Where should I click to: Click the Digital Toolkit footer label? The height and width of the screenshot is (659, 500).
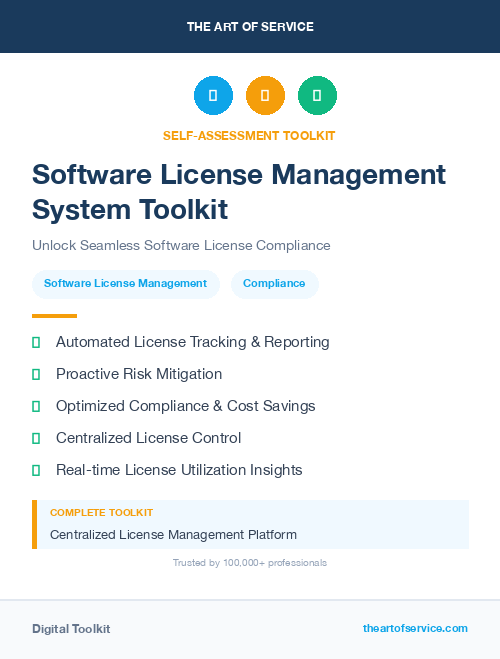[x=71, y=629]
